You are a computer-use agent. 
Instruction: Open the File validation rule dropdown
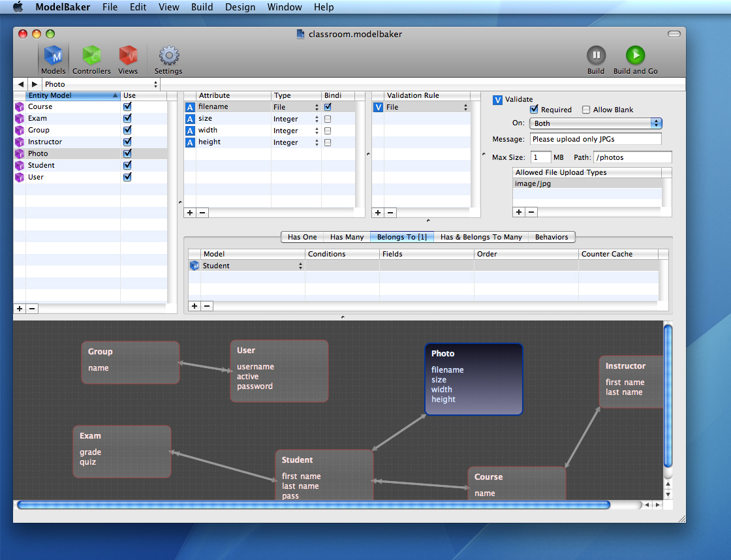[427, 107]
